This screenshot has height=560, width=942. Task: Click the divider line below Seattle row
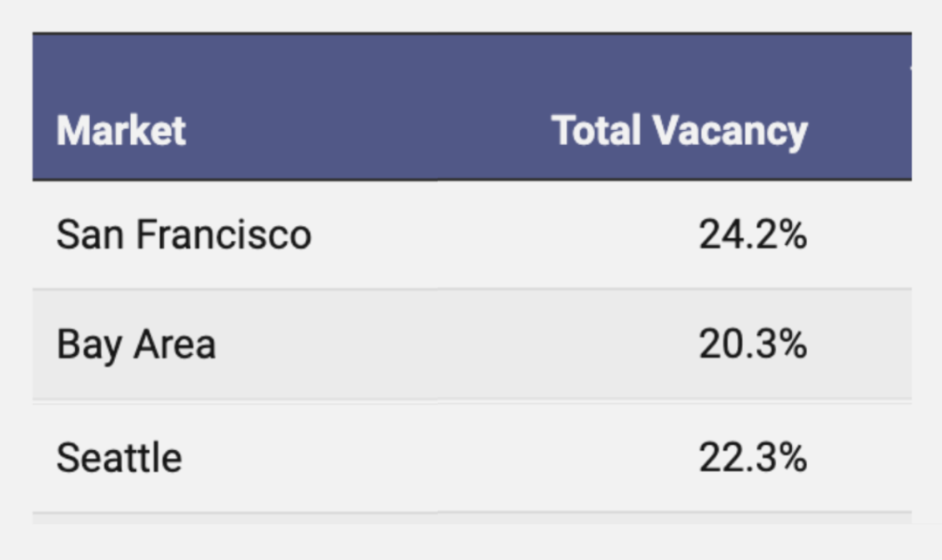tap(472, 513)
